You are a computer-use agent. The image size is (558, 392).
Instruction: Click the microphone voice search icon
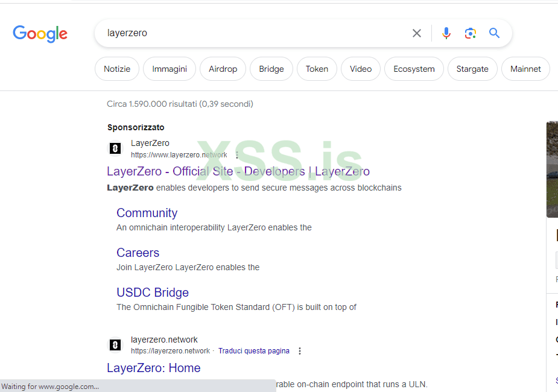click(x=446, y=33)
